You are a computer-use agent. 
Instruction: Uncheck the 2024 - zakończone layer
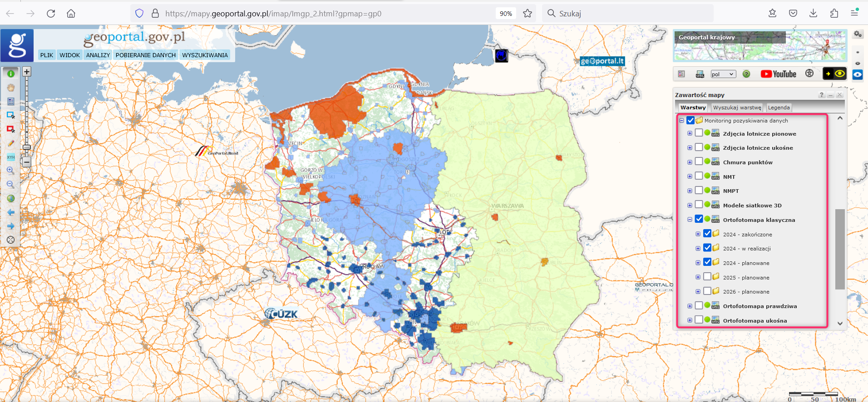707,234
